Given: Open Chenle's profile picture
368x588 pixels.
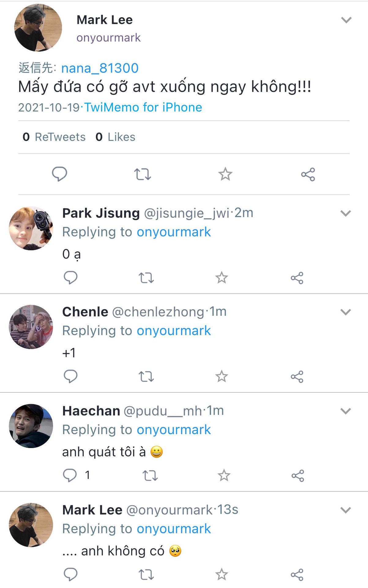Looking at the screenshot, I should pos(31,327).
